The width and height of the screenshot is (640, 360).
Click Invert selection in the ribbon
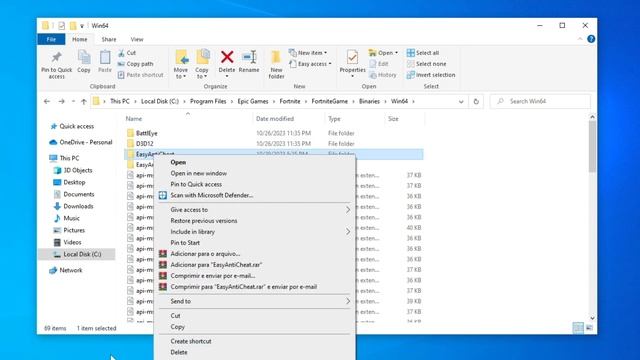431,75
